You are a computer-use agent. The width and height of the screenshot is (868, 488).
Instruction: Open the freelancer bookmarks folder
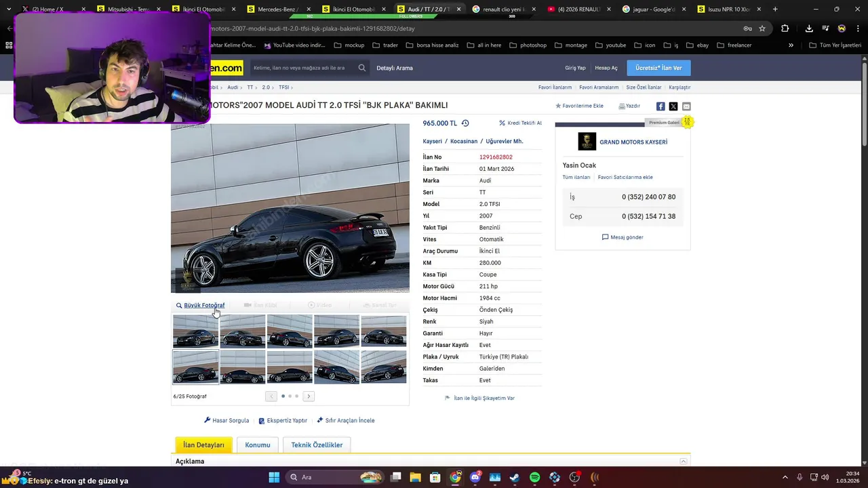(x=734, y=45)
